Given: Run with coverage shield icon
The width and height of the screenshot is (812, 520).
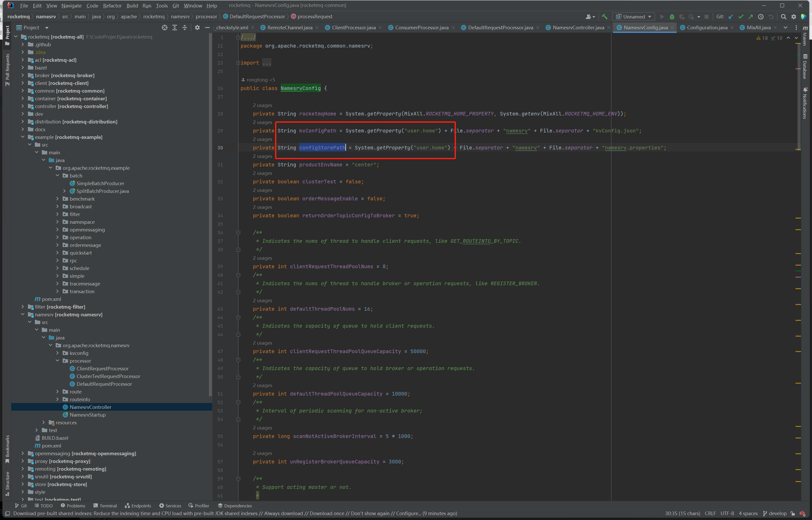Looking at the screenshot, I should [x=682, y=16].
